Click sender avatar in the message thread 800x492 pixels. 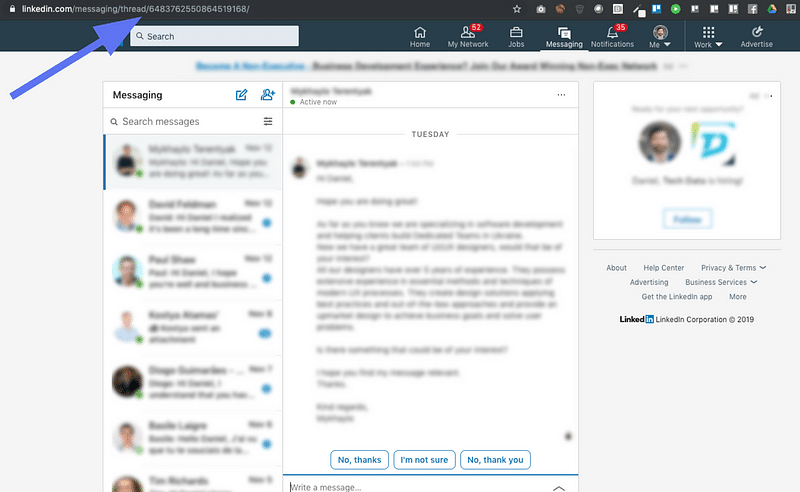[x=299, y=167]
